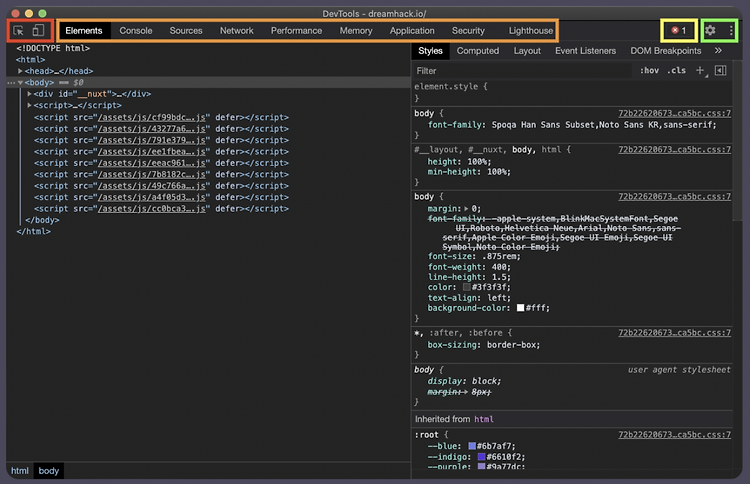Screen dimensions: 750x484
Task: Open the a4f05d3 js script link
Action: [152, 197]
